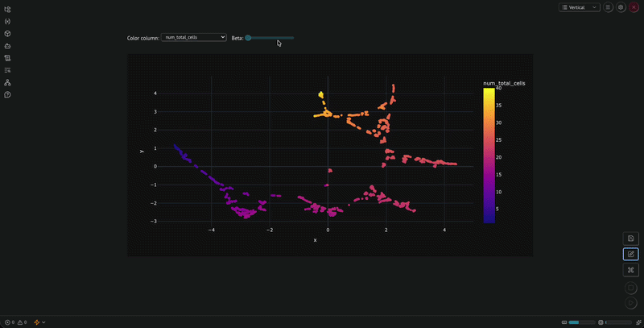Click the save notebook button

631,239
